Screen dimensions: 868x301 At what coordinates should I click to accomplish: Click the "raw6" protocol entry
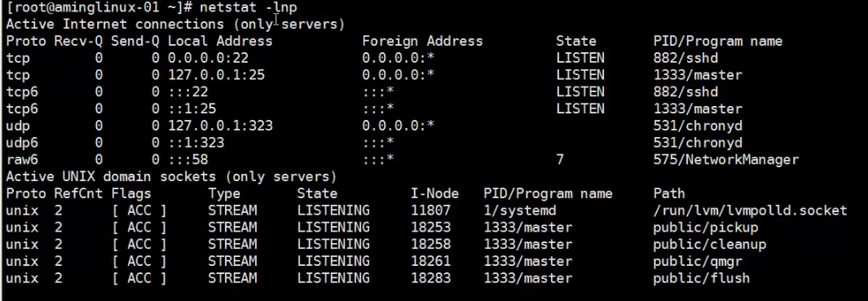[22, 160]
